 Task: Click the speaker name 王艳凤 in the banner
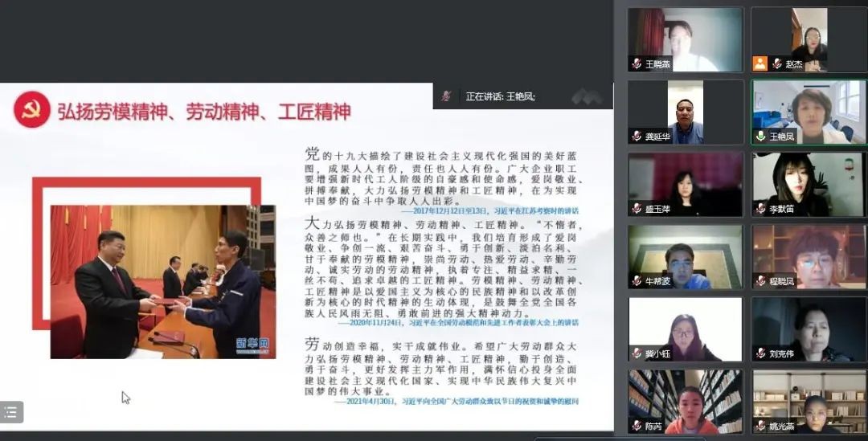(520, 96)
